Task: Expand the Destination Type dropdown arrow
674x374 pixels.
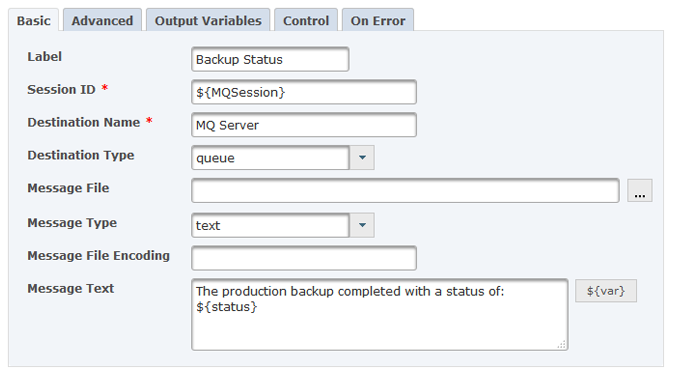Action: pyautogui.click(x=362, y=158)
